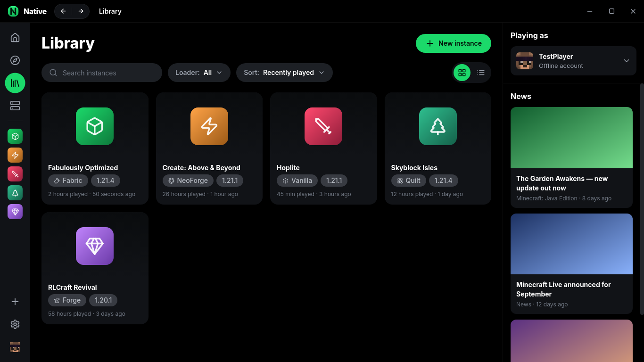Open Settings gear in sidebar
This screenshot has height=362, width=644.
point(15,324)
